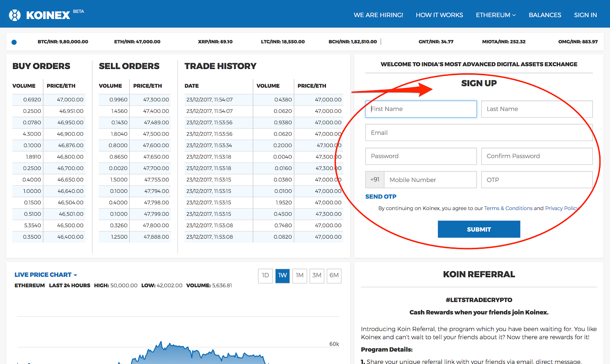Click the Send OTP link

[381, 196]
